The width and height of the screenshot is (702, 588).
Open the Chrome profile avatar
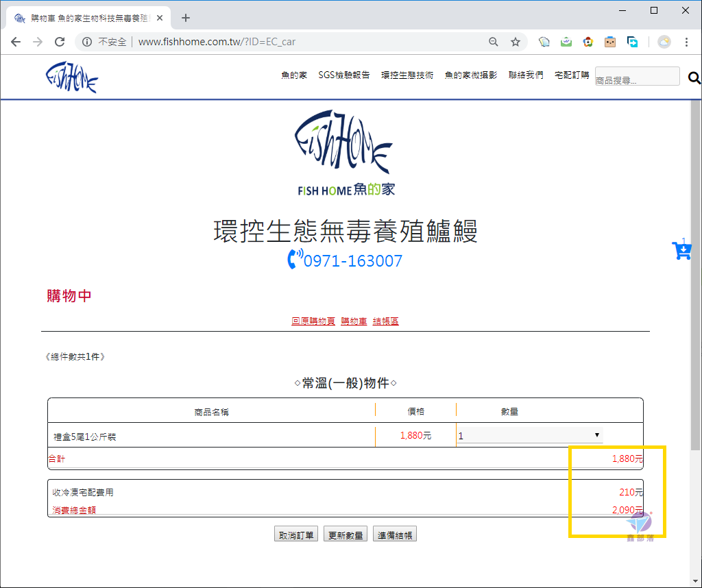click(664, 42)
